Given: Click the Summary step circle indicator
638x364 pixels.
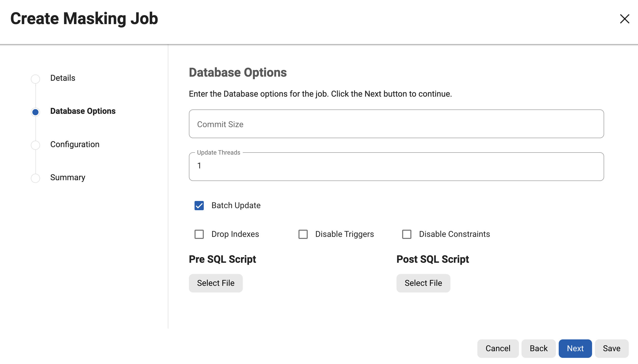Looking at the screenshot, I should (x=35, y=178).
